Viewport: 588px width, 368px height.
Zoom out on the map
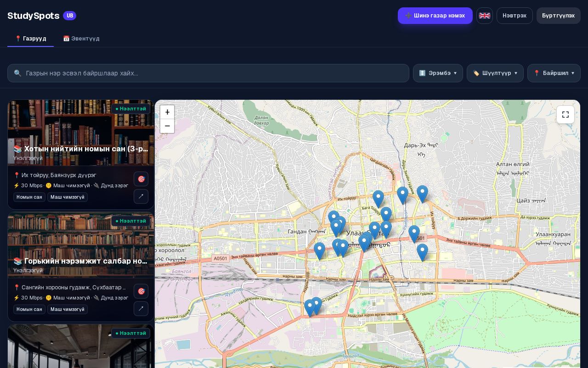(x=167, y=126)
